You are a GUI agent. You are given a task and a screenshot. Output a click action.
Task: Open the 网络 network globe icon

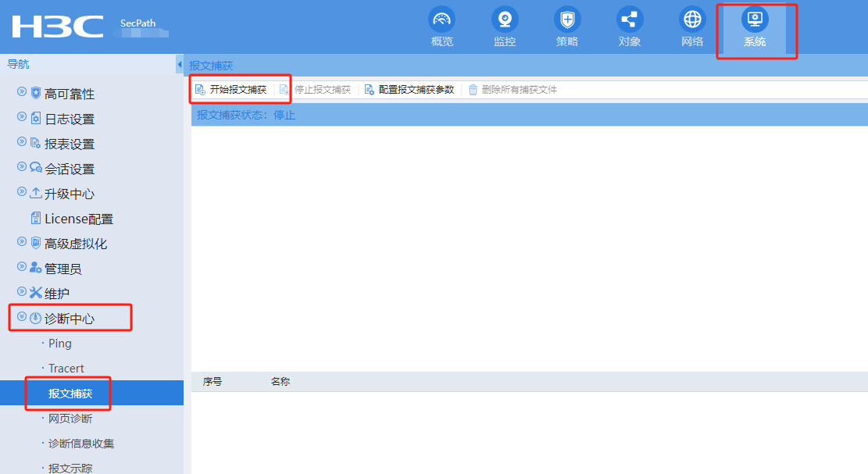(x=692, y=20)
